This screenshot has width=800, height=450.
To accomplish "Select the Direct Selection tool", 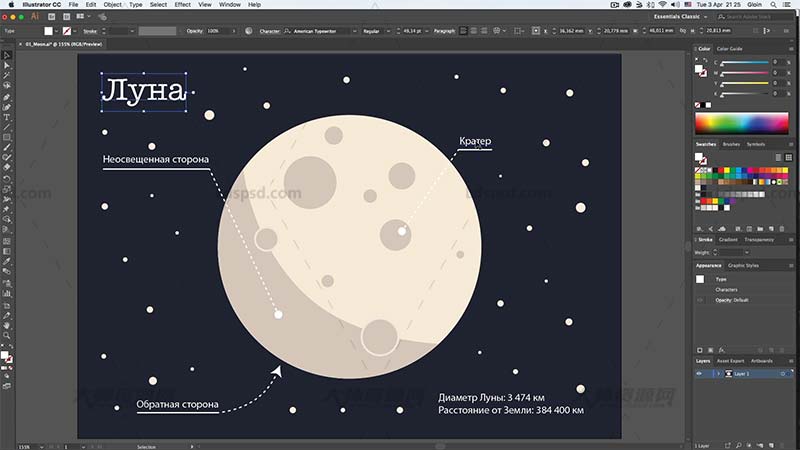I will (x=7, y=66).
